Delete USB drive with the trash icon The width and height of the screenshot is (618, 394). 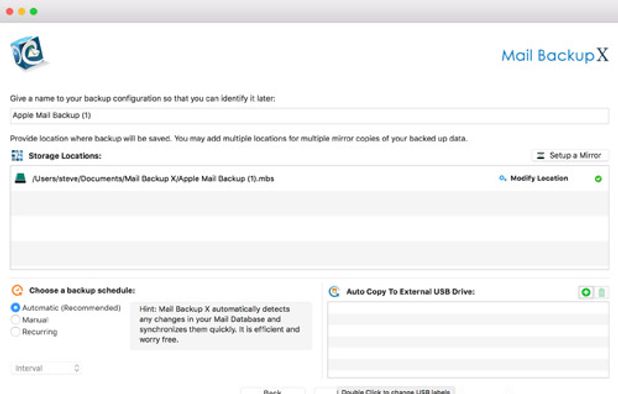point(601,292)
